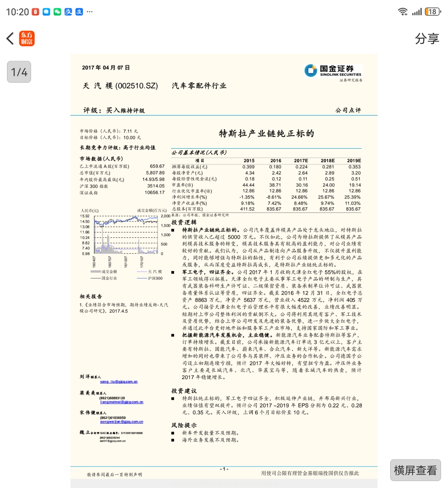Tap the cellular signal icon
448x488 pixels.
pyautogui.click(x=417, y=12)
